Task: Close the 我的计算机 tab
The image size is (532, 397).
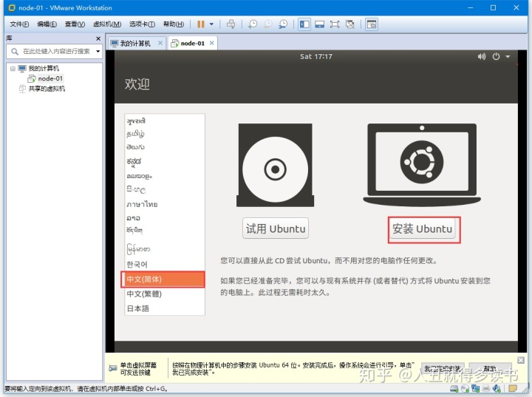Action: (x=160, y=43)
